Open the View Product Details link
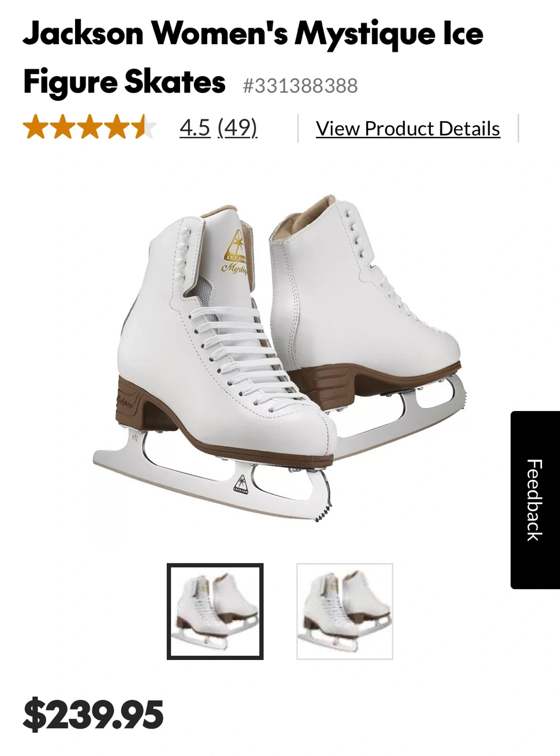 coord(408,129)
